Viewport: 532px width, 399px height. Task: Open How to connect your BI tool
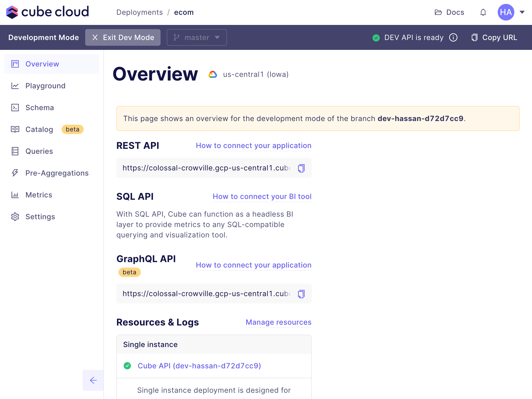pos(262,197)
